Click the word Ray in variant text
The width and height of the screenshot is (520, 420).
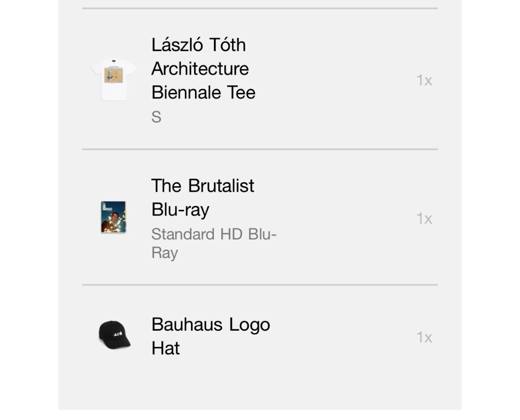pos(165,253)
